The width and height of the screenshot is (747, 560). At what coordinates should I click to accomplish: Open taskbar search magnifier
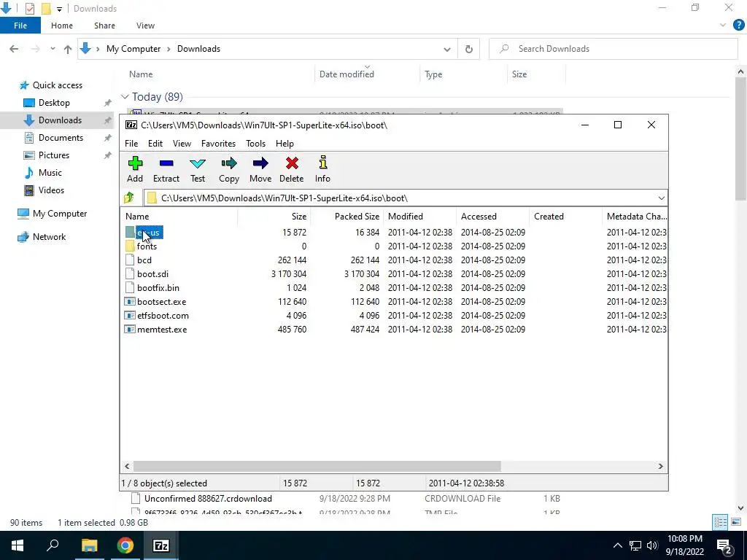(x=53, y=545)
